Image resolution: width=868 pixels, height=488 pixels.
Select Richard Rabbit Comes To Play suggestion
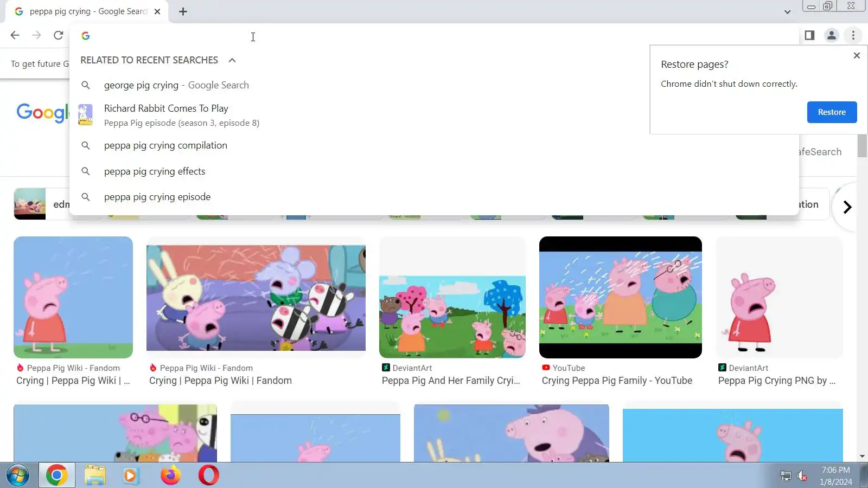click(x=434, y=115)
